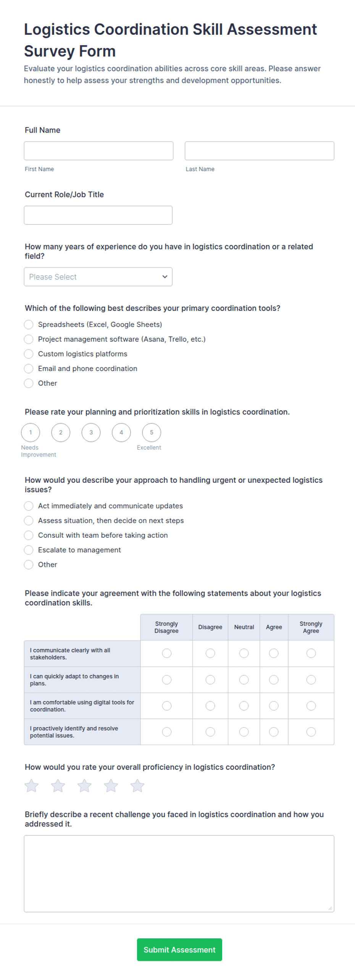Pick the fourth star in proficiency rating
This screenshot has width=355, height=980.
coord(111,785)
